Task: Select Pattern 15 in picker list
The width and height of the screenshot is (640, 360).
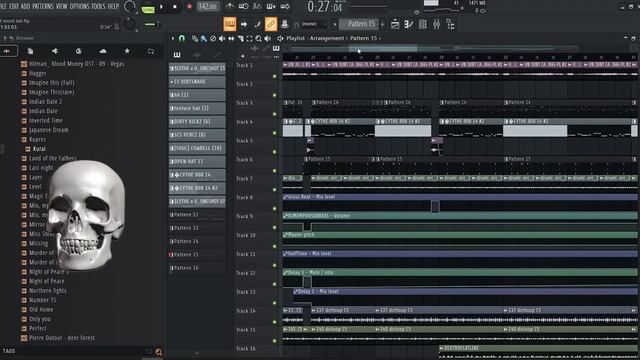Action: pos(198,254)
